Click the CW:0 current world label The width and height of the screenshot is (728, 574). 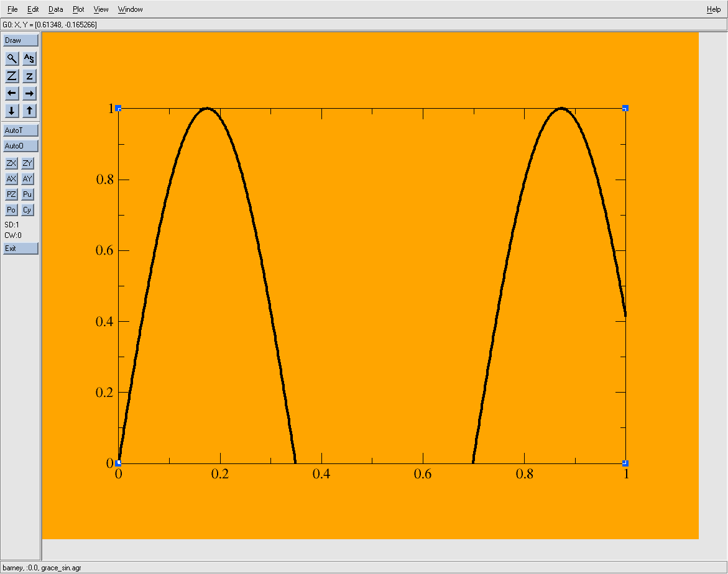tap(13, 235)
